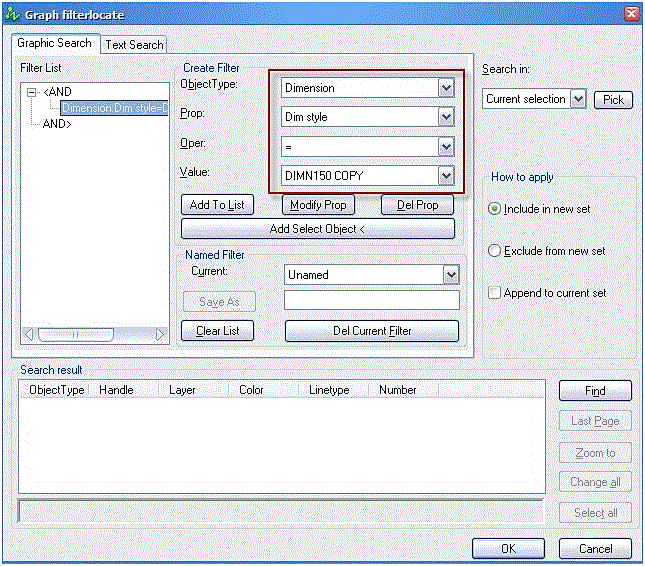Click the Linetype column header

tap(334, 390)
